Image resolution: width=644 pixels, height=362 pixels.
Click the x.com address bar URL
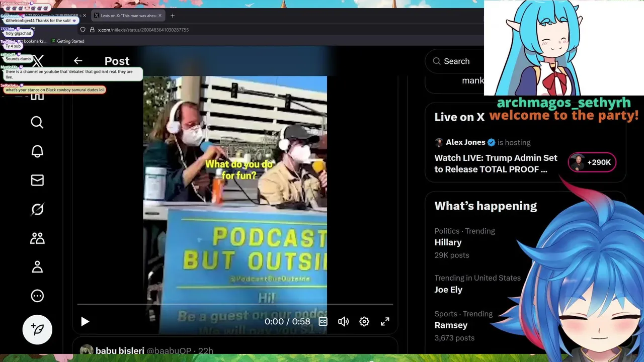(x=143, y=30)
